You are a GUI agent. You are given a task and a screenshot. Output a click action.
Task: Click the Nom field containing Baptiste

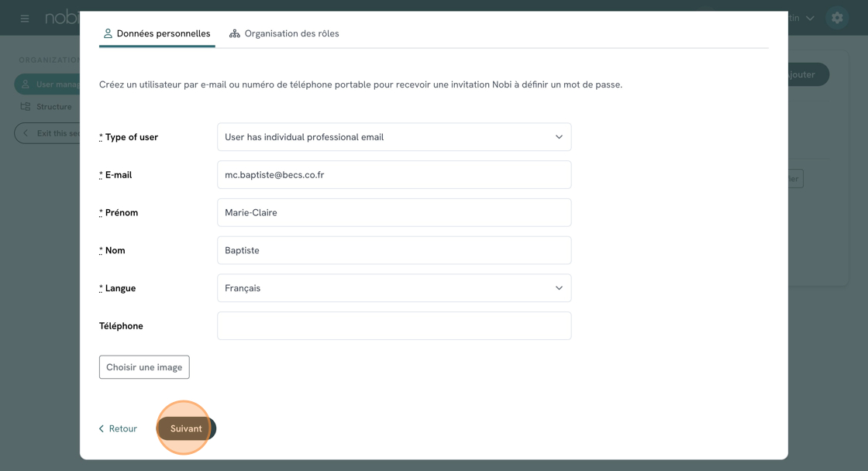click(394, 251)
